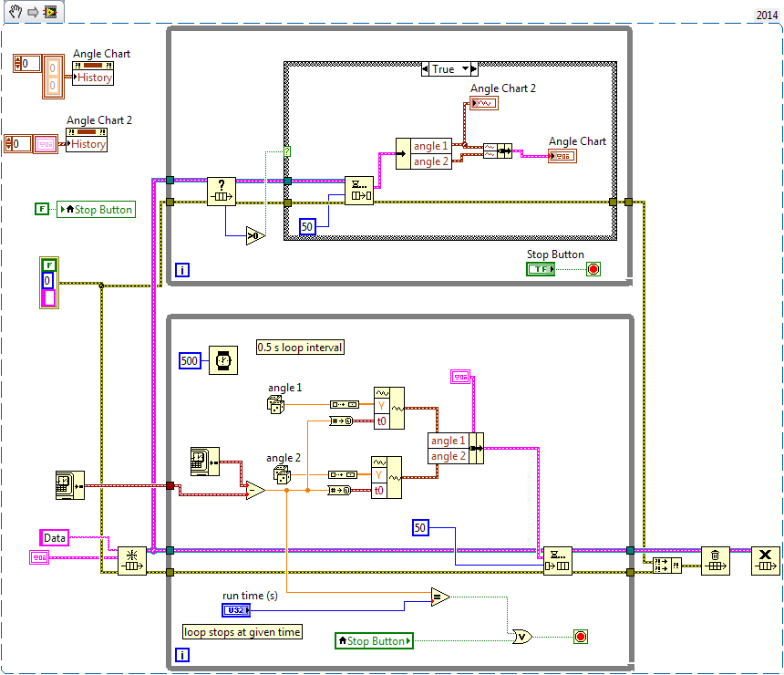Click the LabVIEW VI snippet icon
This screenshot has height=675, width=784.
tap(50, 12)
